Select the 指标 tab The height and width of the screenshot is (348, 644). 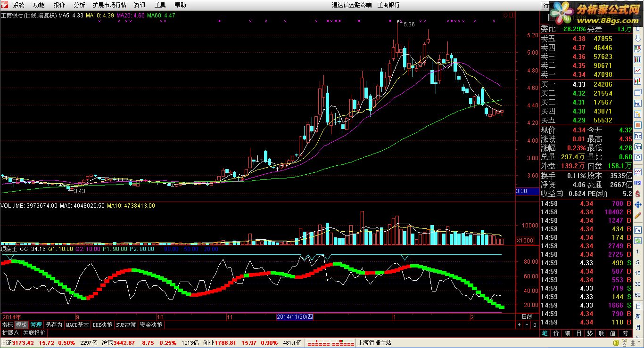coord(7,324)
